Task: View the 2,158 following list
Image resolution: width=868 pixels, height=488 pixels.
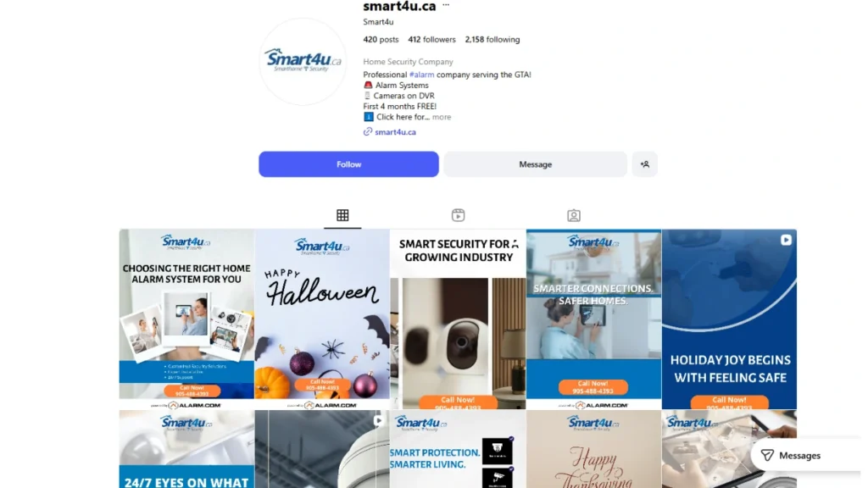Action: click(492, 39)
